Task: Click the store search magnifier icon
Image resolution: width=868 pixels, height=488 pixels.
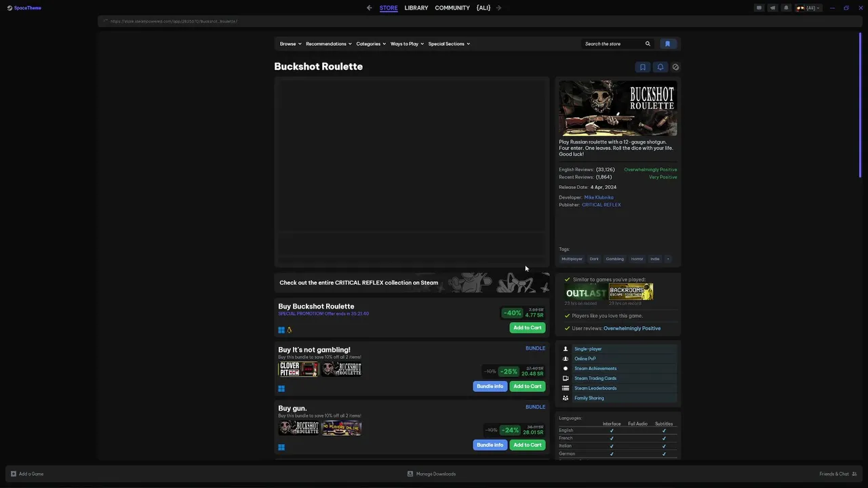Action: point(648,44)
